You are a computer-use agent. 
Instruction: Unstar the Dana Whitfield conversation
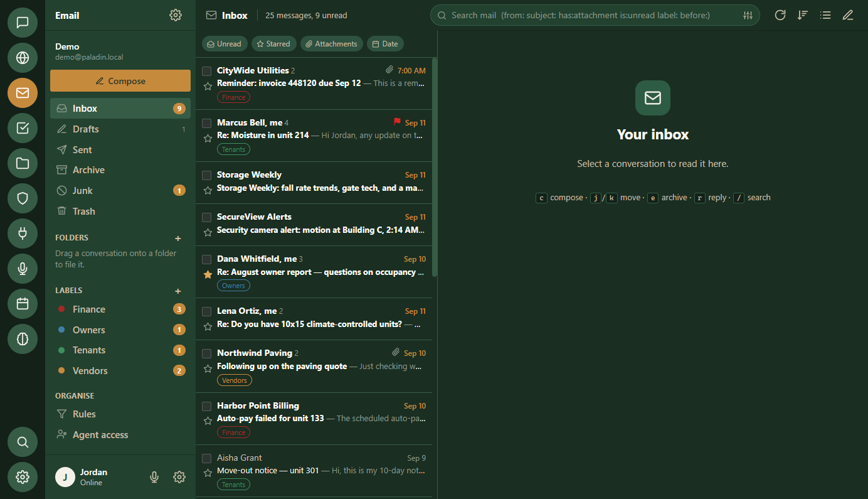click(208, 274)
